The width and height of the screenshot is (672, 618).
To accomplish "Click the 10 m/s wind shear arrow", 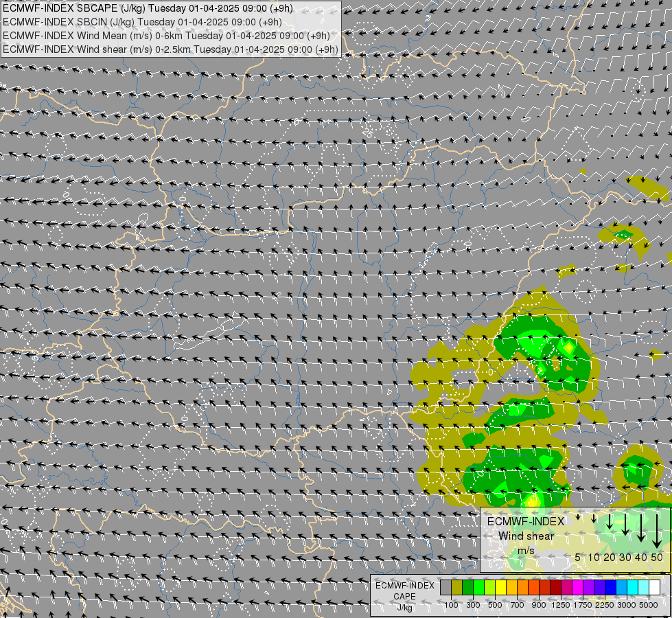I will tap(594, 518).
